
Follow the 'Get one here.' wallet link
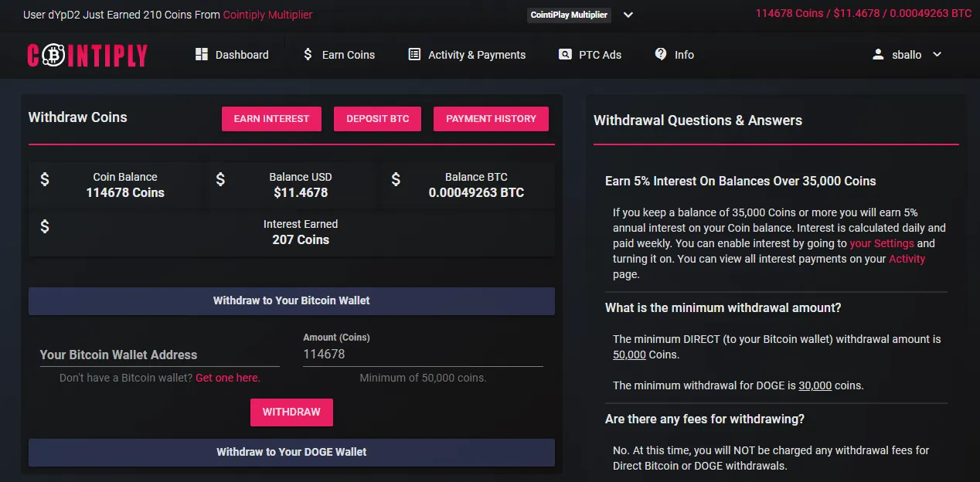tap(228, 378)
